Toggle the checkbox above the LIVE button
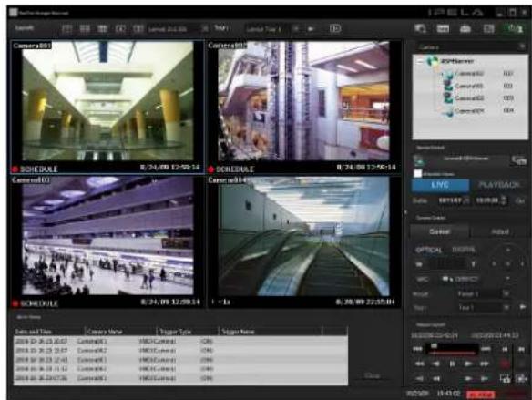532x400 pixels. (x=417, y=174)
